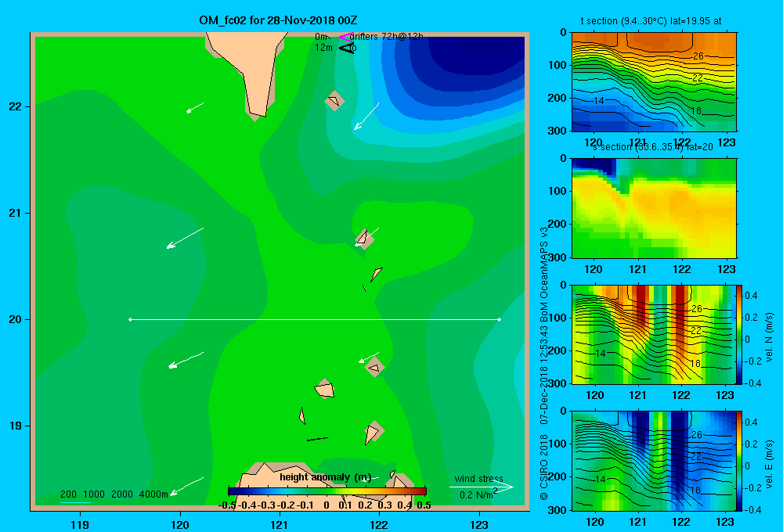Click the main map's longitude 119 tick label

(x=80, y=524)
